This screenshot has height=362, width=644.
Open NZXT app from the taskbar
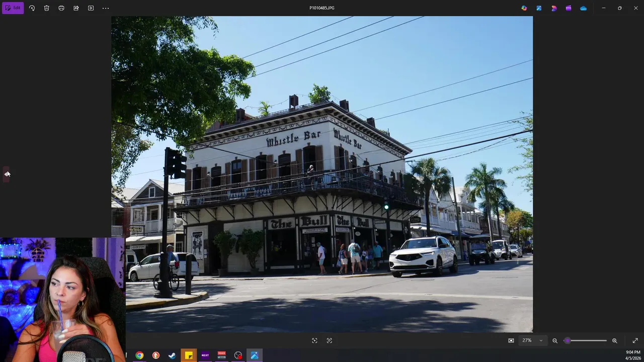[x=205, y=355]
